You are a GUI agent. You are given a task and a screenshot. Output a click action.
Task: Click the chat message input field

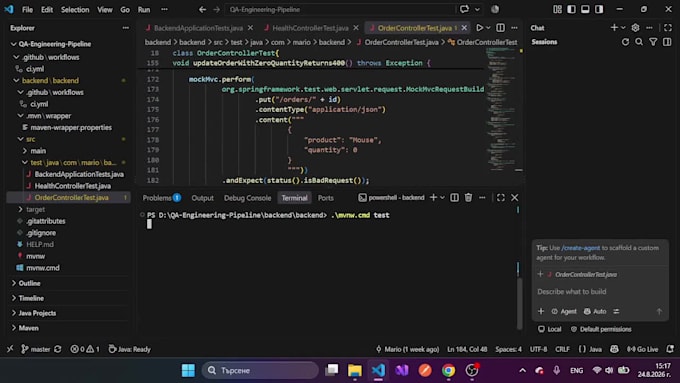point(600,291)
